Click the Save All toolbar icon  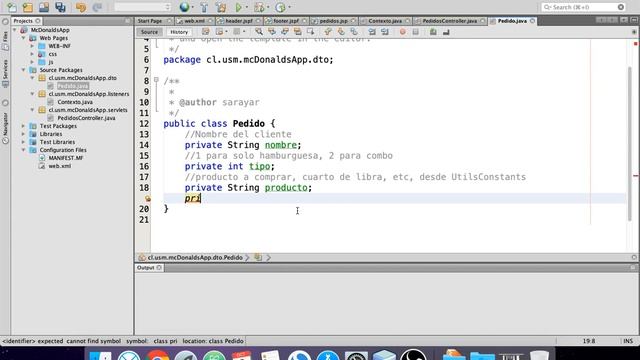pos(60,7)
